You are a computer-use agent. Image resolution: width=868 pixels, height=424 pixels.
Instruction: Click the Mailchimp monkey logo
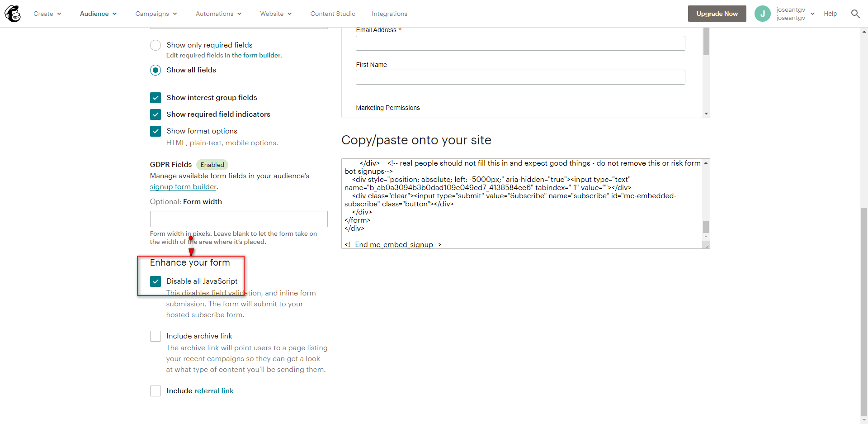click(13, 14)
